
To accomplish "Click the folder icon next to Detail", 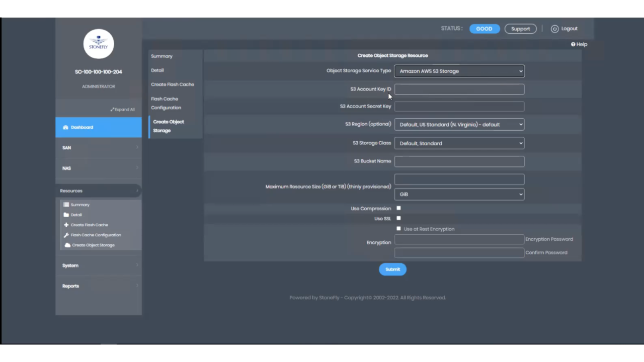I will click(66, 215).
